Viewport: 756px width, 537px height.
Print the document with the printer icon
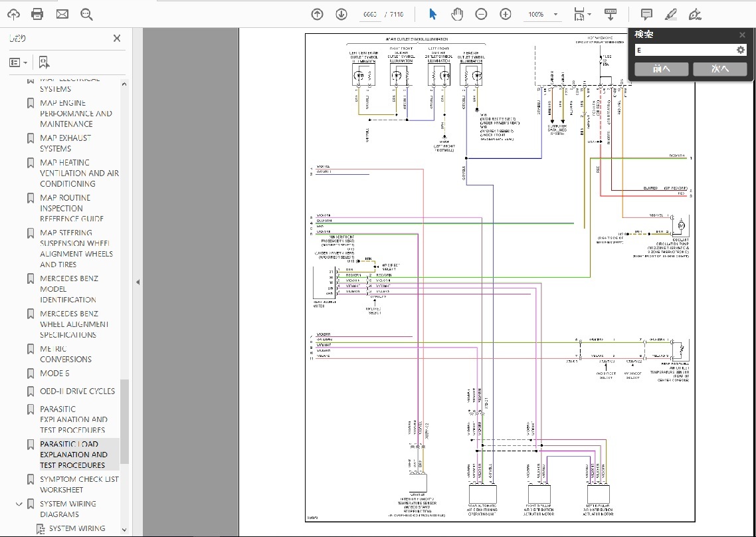click(37, 15)
